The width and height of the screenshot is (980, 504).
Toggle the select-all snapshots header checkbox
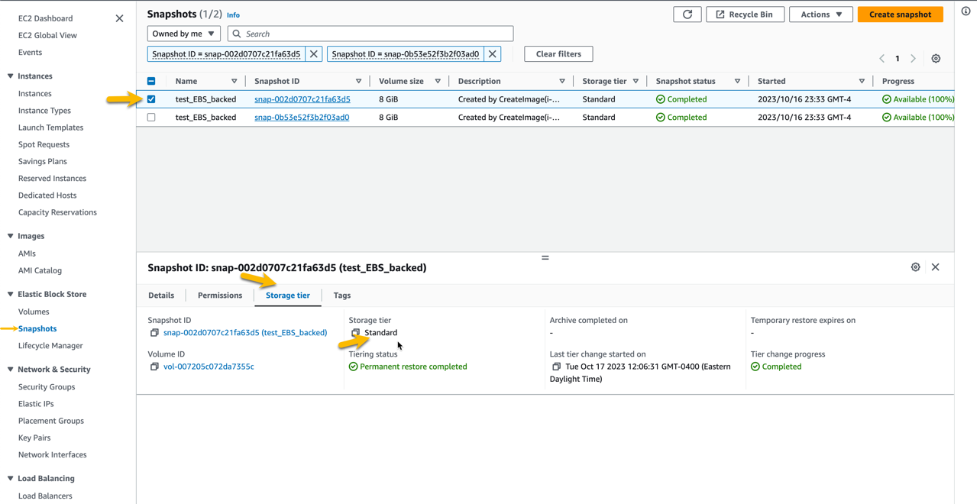pyautogui.click(x=151, y=80)
